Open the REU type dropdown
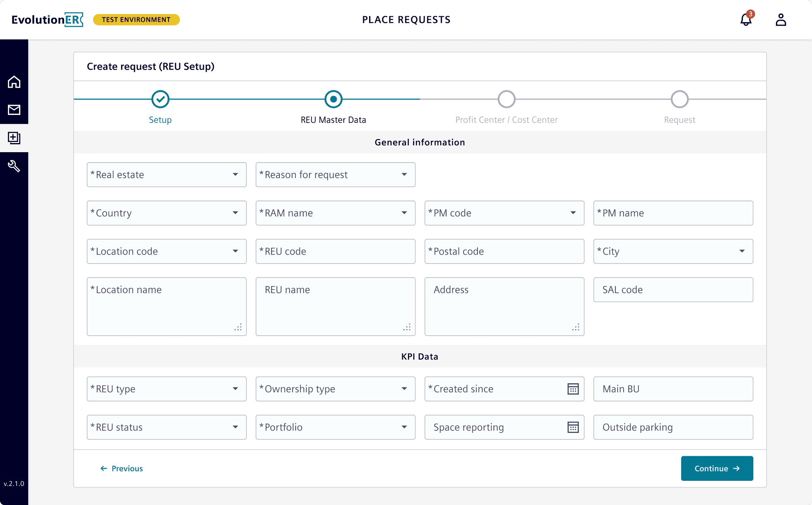This screenshot has height=505, width=812. (x=167, y=389)
